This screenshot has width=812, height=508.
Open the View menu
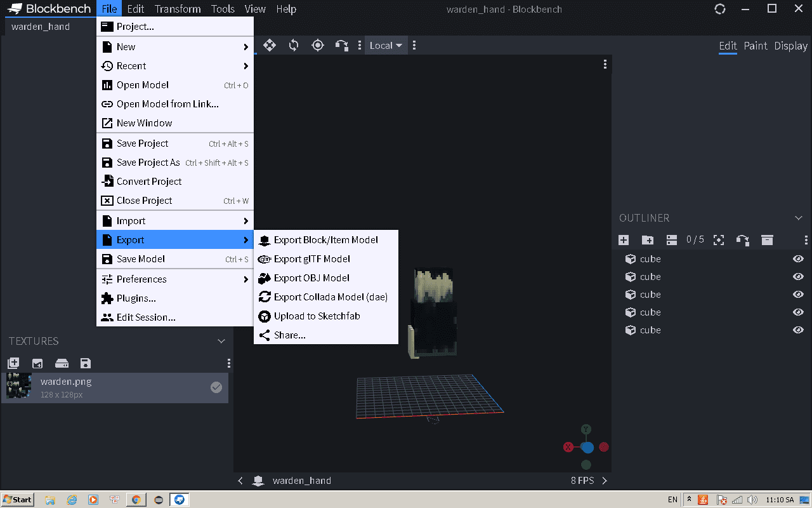[255, 9]
